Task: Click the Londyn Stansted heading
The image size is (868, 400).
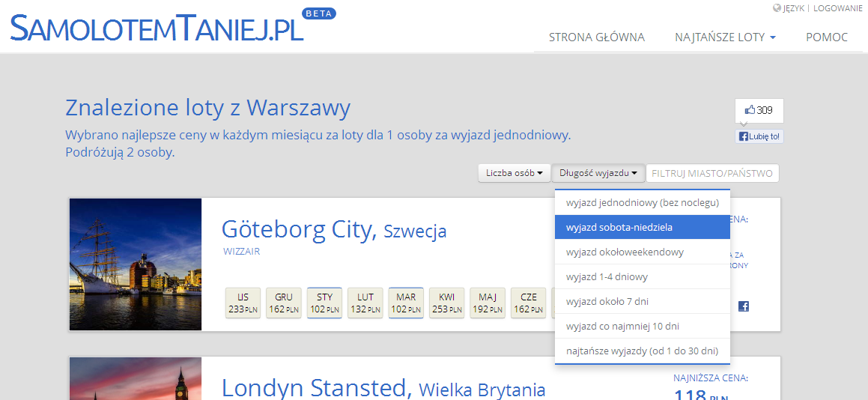Action: (x=318, y=388)
